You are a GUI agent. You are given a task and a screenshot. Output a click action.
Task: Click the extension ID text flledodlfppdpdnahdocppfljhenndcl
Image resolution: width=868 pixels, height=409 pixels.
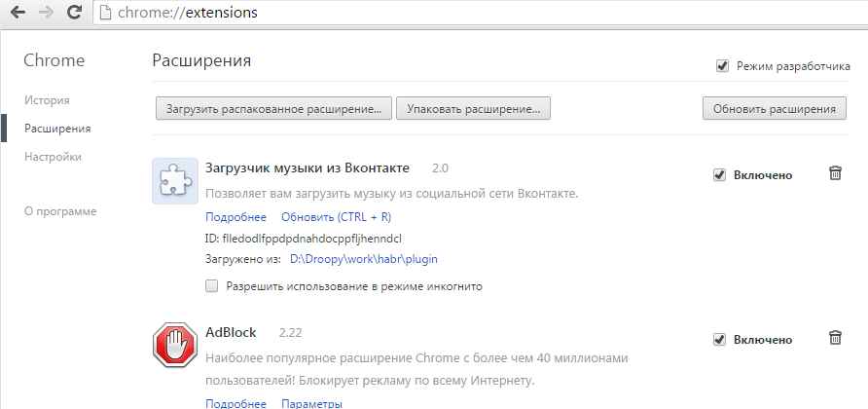pos(311,239)
